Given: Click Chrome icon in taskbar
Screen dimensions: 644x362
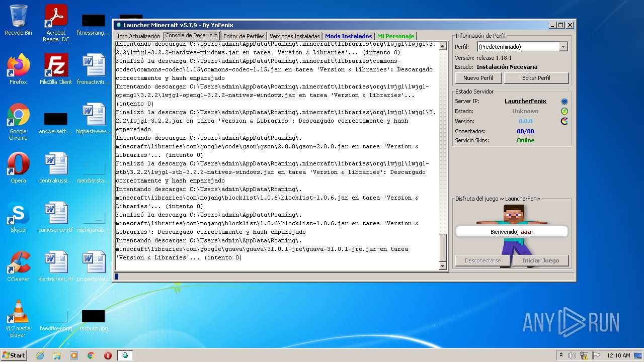Looking at the screenshot, I should (91, 355).
